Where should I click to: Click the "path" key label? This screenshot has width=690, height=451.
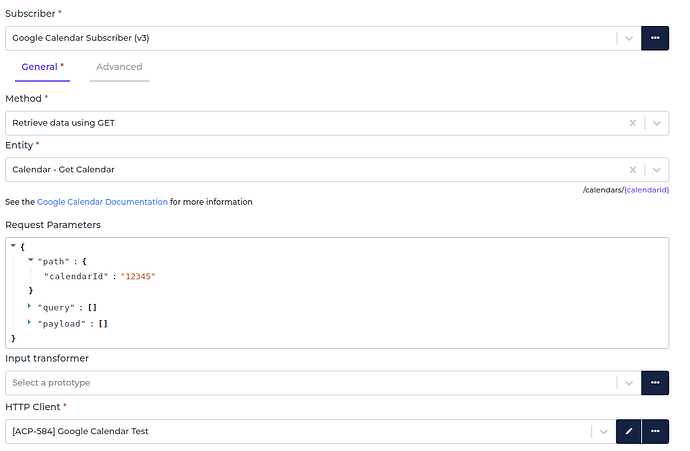(53, 262)
